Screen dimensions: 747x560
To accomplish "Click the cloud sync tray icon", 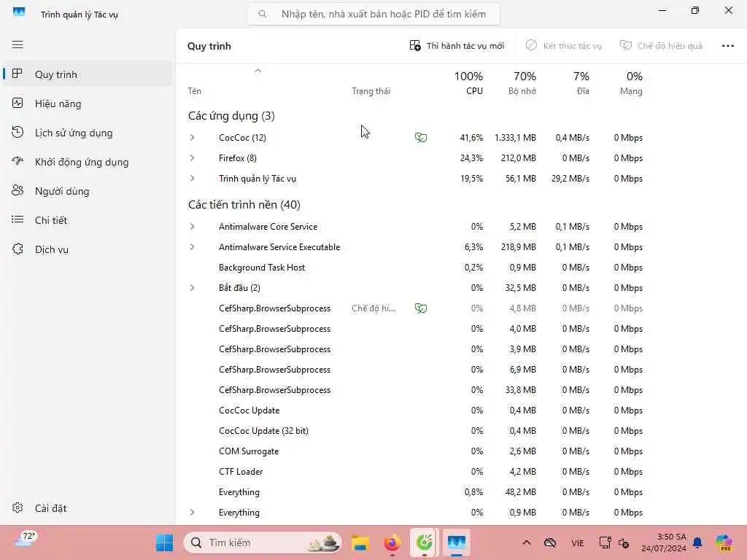I will 550,542.
